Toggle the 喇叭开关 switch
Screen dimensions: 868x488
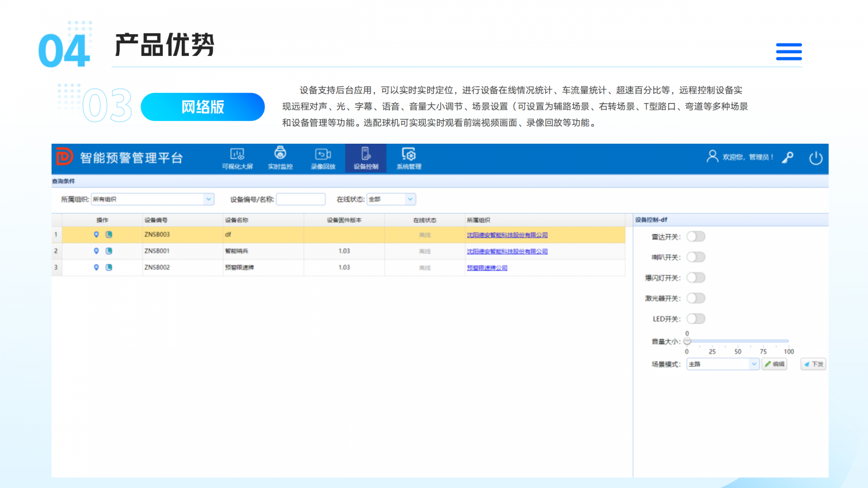click(696, 257)
